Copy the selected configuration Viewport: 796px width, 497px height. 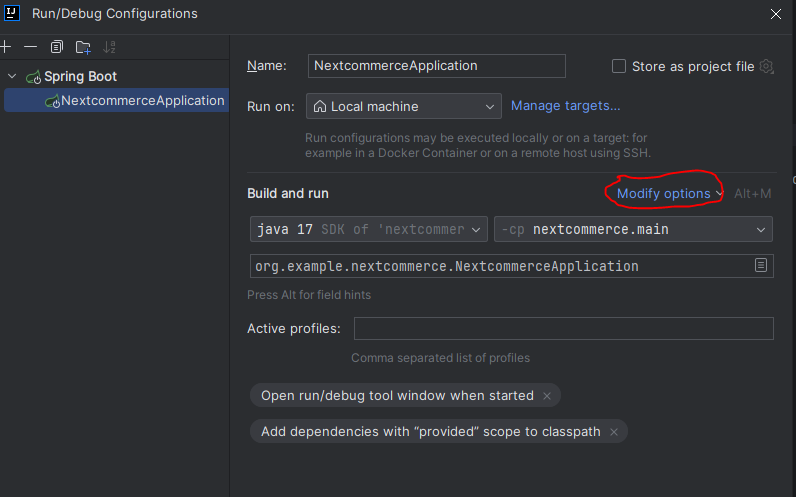pos(56,47)
